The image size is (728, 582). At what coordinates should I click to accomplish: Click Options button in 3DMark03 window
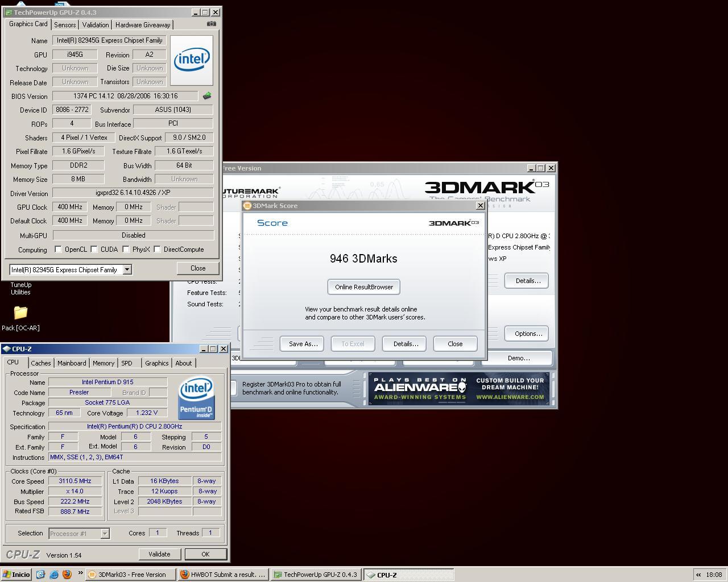pyautogui.click(x=527, y=334)
